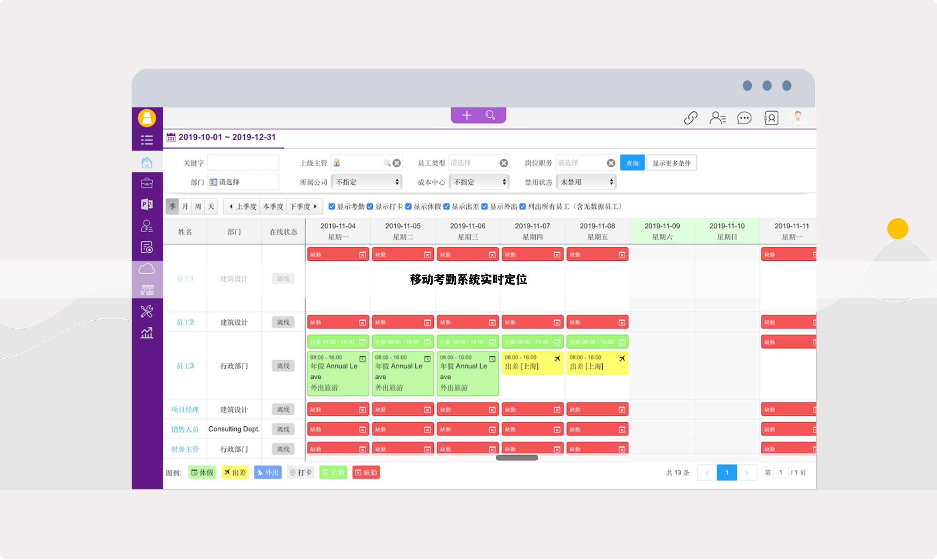This screenshot has width=937, height=560.
Task: Clear the 上级主管 field
Action: click(397, 163)
